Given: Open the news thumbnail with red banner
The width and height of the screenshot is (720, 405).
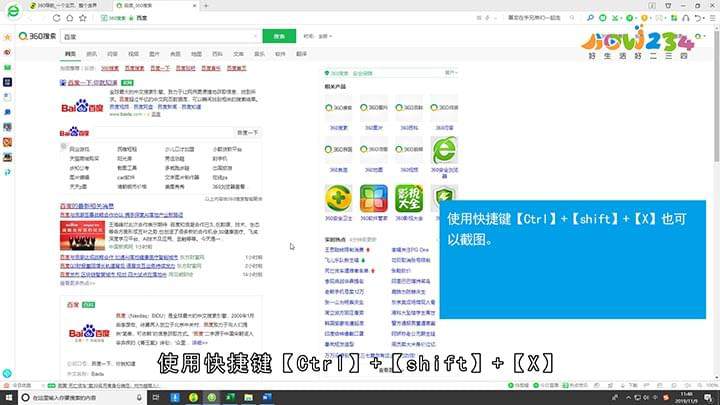Looking at the screenshot, I should 82,236.
